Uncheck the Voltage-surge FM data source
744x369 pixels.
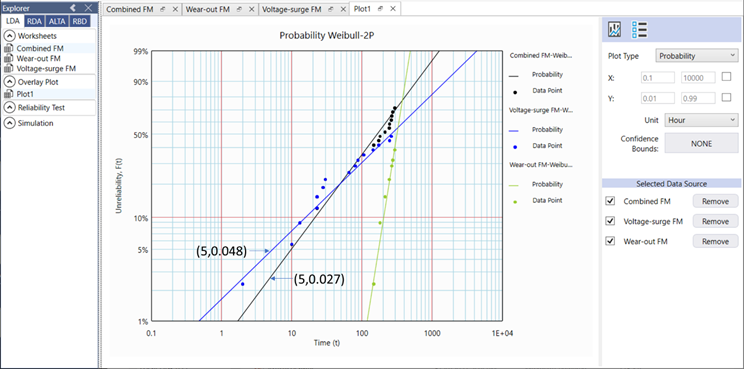(611, 221)
